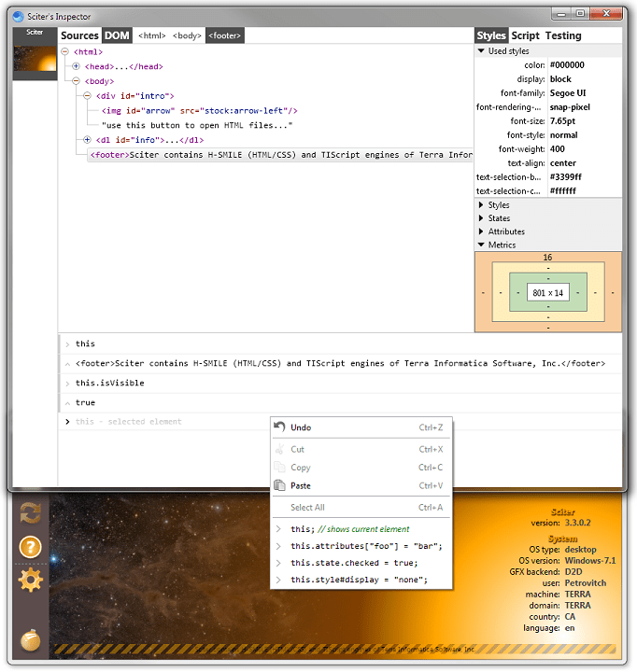Expand the dl id="info" node
Screen dimensions: 637x672
pos(87,140)
